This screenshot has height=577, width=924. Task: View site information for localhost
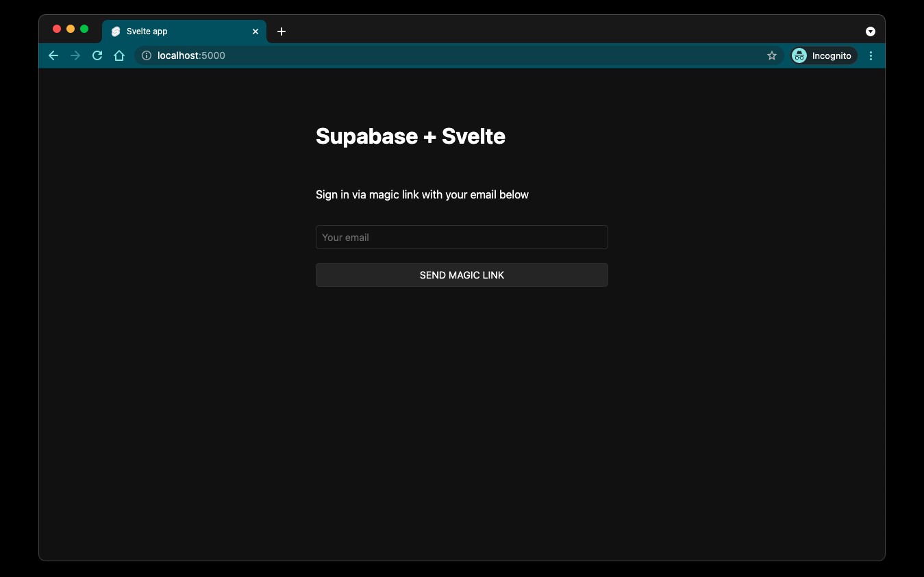[x=147, y=55]
